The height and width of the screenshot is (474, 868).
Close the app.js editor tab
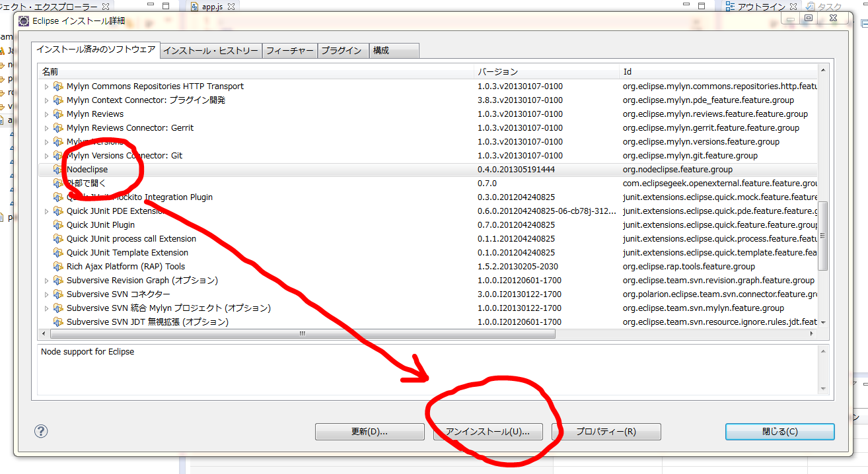tap(231, 7)
